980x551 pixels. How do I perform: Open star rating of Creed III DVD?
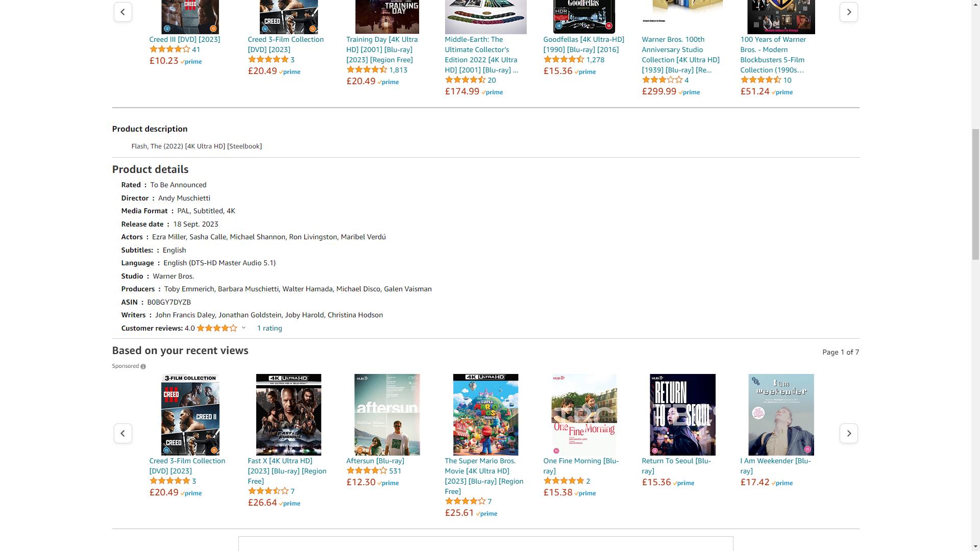(169, 49)
